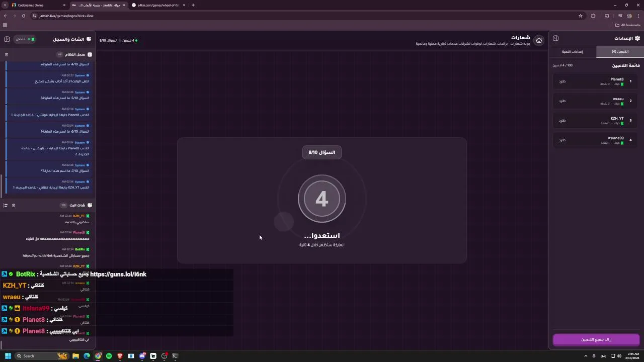Click the 100 / 4 لاعبين counter

pos(562,65)
